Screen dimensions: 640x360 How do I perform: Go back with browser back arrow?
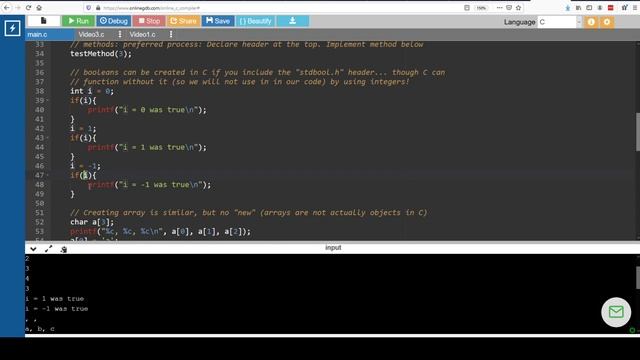7,8
